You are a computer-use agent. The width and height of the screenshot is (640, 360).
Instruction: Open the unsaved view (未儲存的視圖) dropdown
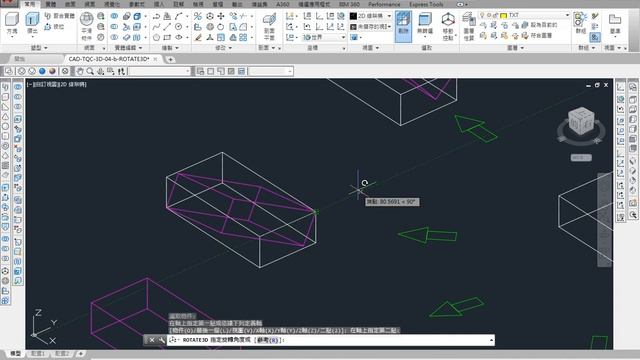[389, 27]
